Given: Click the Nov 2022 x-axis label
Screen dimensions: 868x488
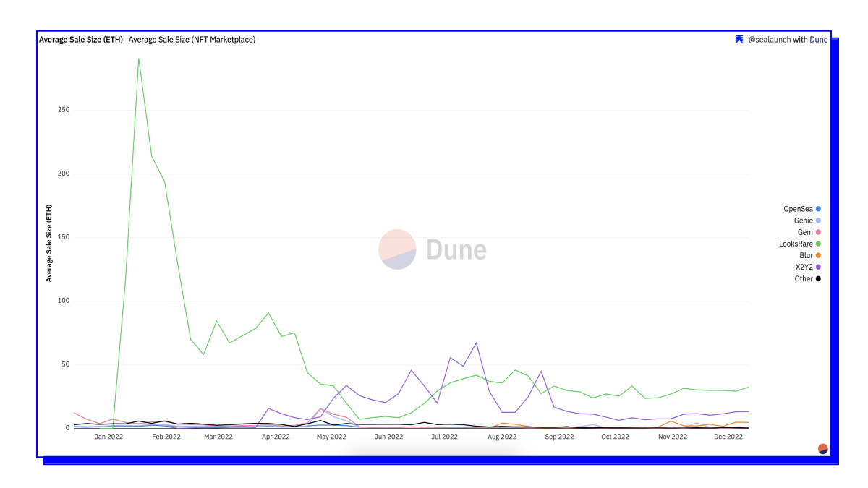Looking at the screenshot, I should point(673,437).
